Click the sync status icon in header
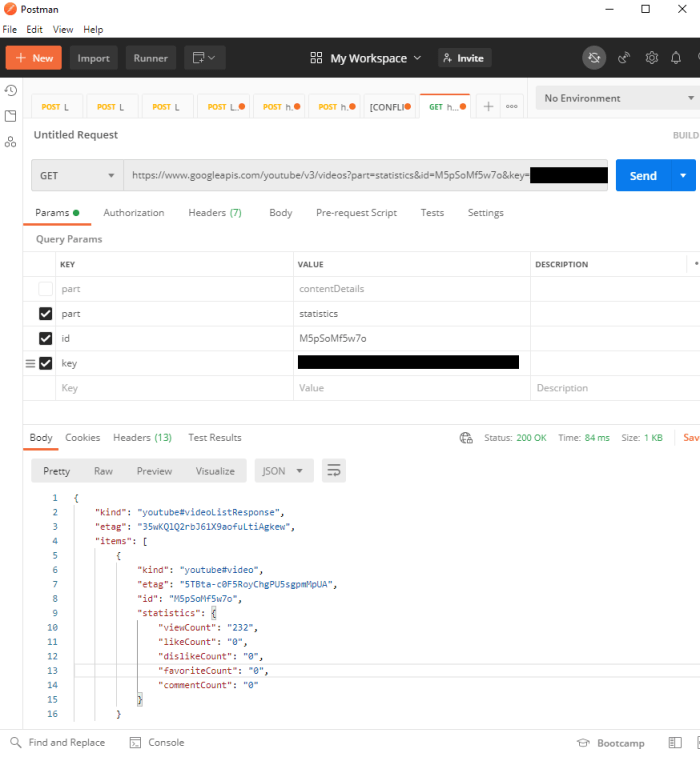Screen dimensions: 700x757 [x=594, y=58]
